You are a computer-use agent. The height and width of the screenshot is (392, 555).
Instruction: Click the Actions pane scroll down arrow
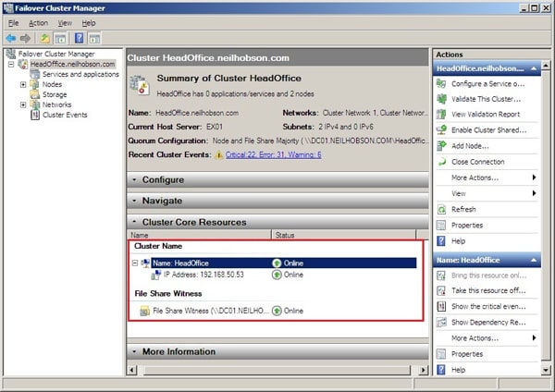546,371
